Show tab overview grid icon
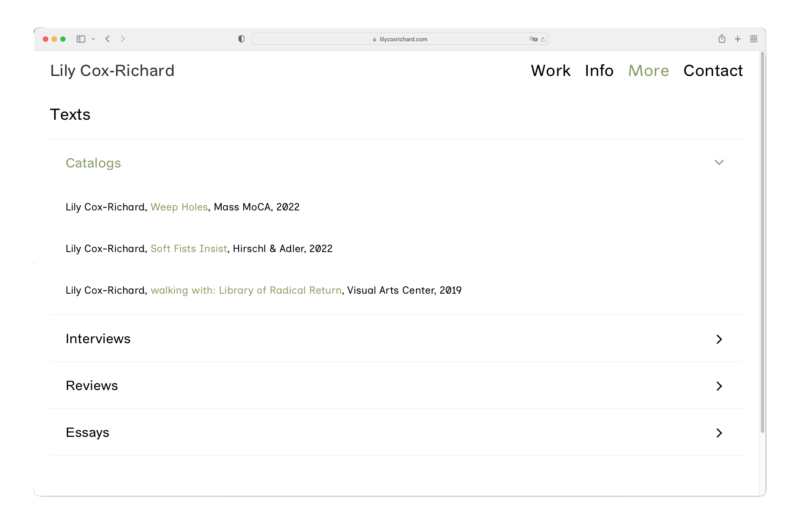812x531 pixels. point(753,39)
